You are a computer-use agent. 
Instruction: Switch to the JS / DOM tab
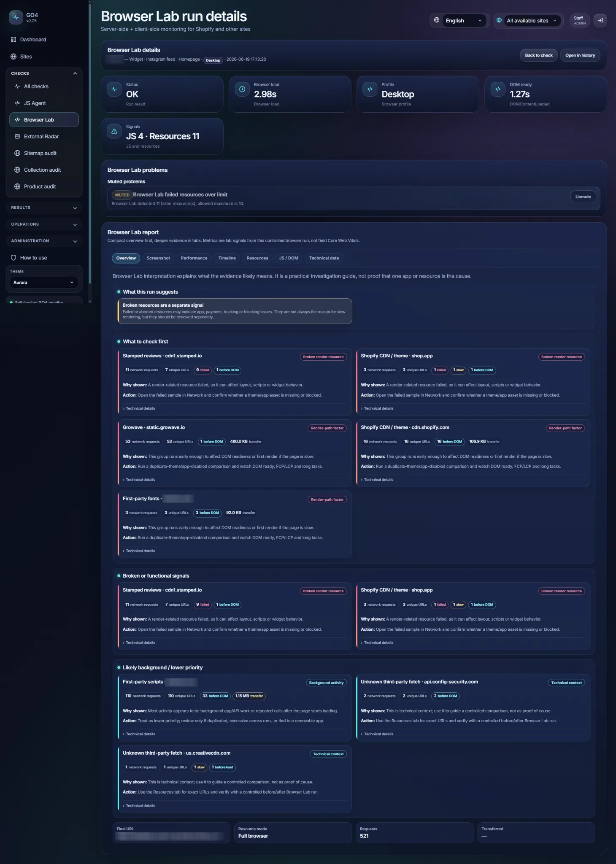(289, 258)
